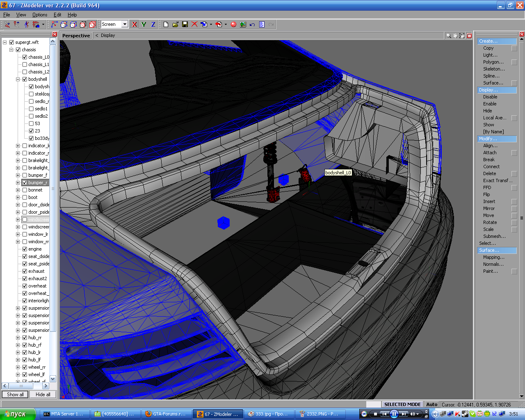Create a new file from toolbar
Screen dimensions: 525x420
coord(166,25)
